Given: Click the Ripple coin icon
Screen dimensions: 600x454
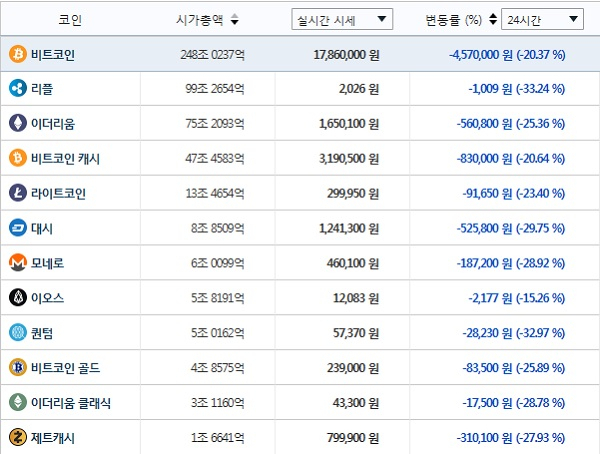Looking at the screenshot, I should (18, 88).
